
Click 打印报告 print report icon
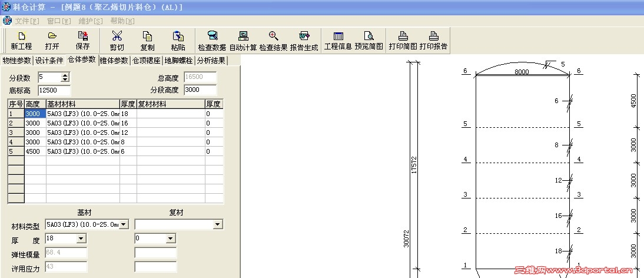point(433,40)
